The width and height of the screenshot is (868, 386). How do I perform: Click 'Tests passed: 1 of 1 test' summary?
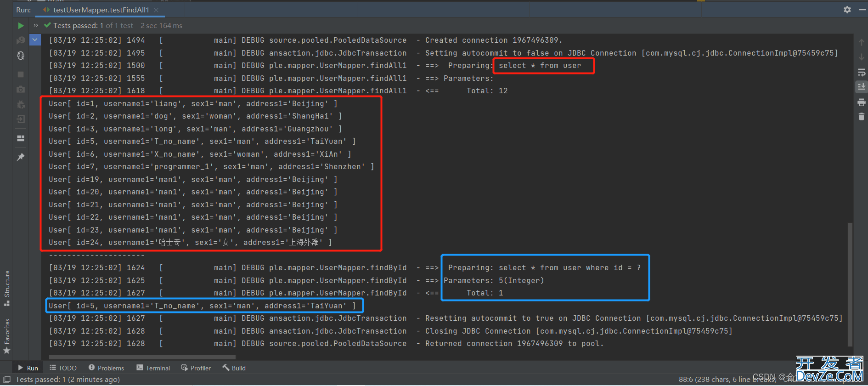(x=118, y=26)
